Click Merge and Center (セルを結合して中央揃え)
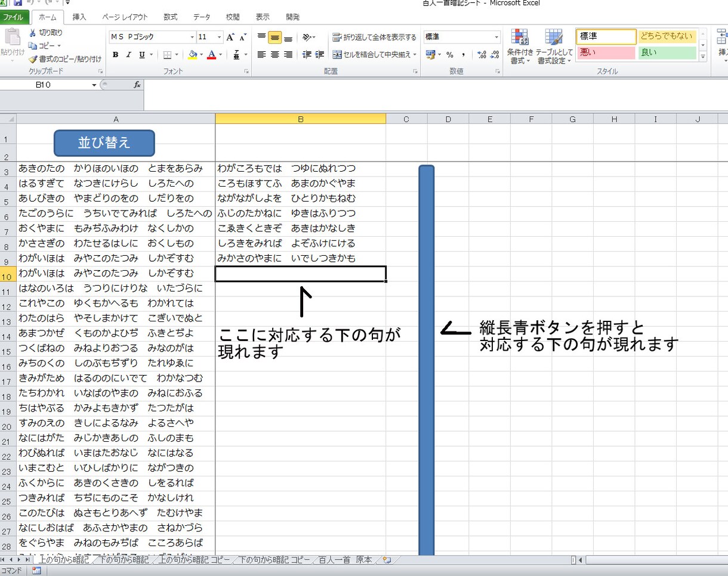Viewport: 728px width, 576px height. [372, 55]
